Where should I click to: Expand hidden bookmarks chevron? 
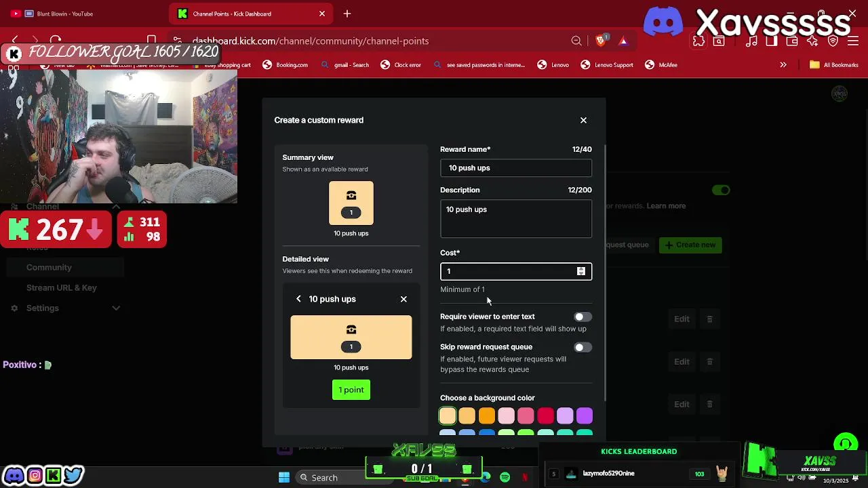[783, 65]
